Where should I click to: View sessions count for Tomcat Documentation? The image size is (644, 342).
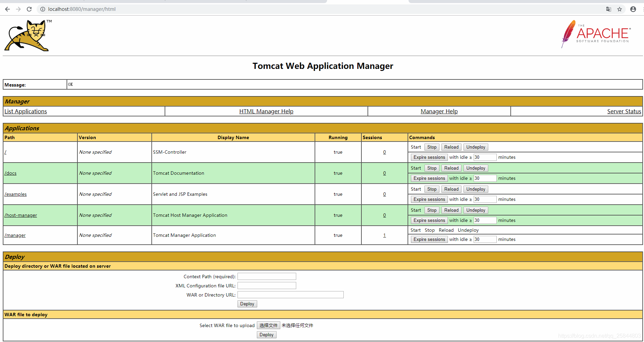384,173
